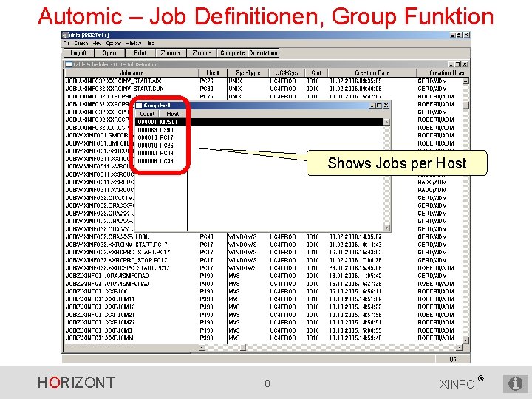Select the 000010 PC26 row in Group Host
This screenshot has height=399, width=532.
coord(259,146)
